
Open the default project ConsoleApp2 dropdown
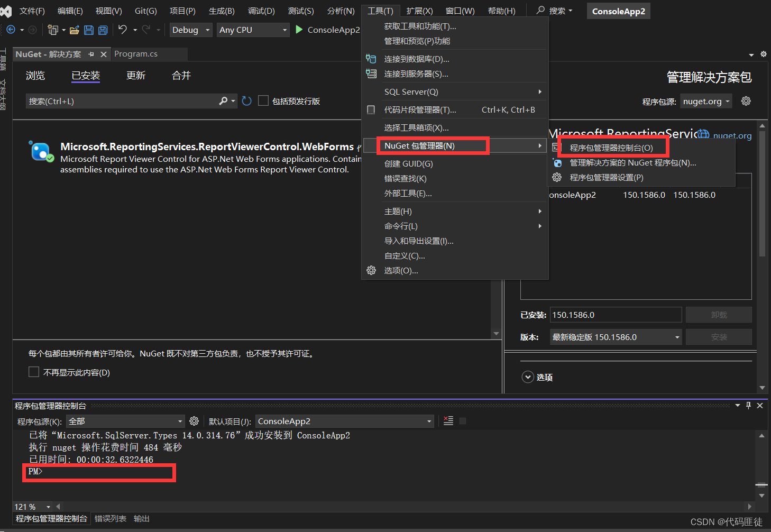point(345,421)
